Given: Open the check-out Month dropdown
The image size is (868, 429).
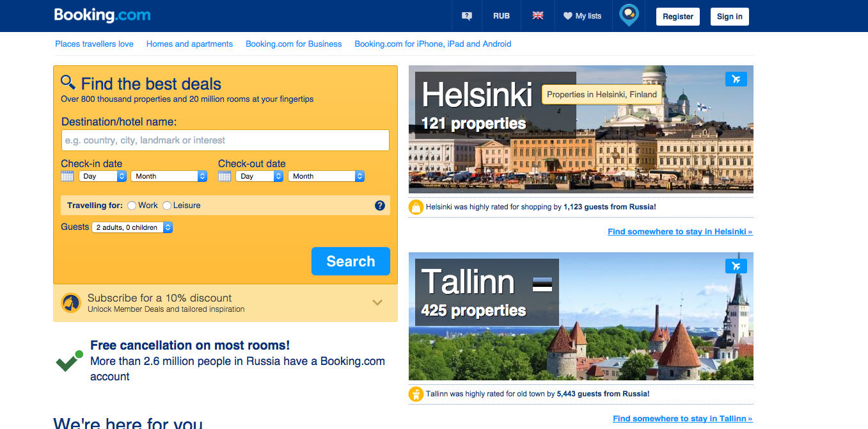Looking at the screenshot, I should click(326, 176).
